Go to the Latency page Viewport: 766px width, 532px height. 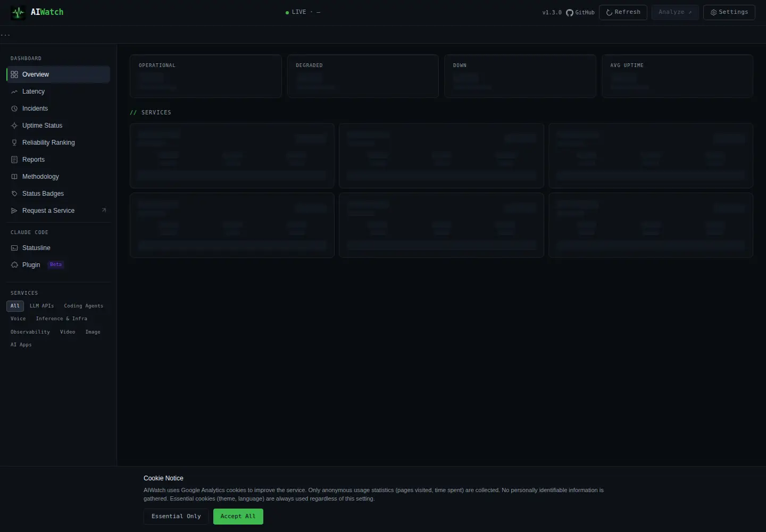click(x=59, y=92)
